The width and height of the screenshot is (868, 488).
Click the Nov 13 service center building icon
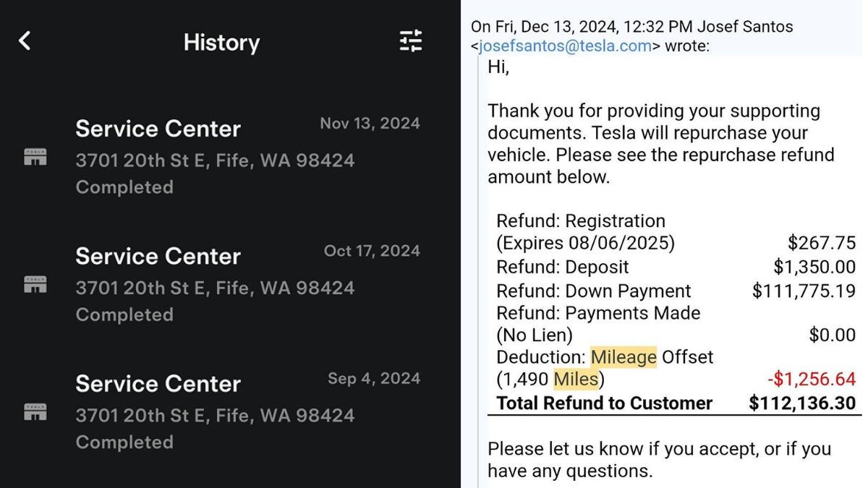tap(35, 157)
